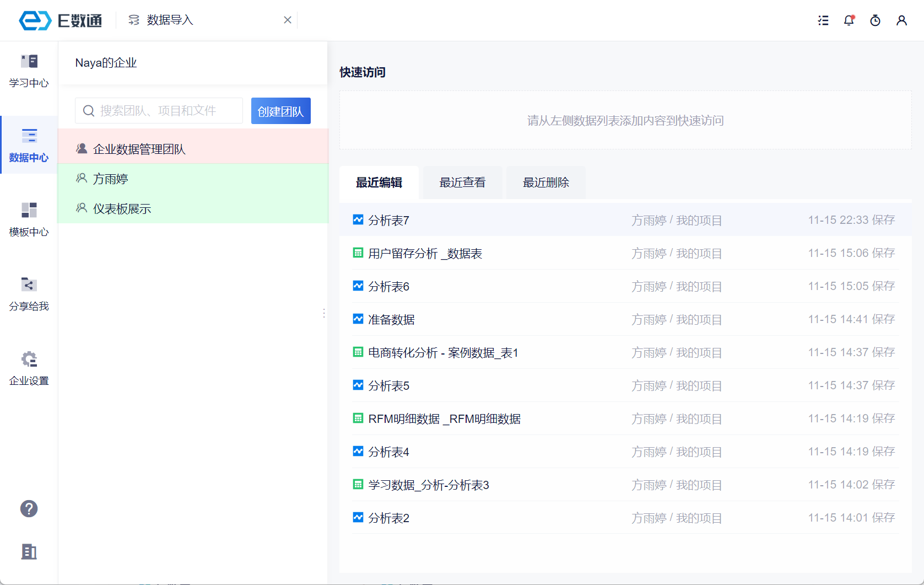The width and height of the screenshot is (924, 585).
Task: Open the 学习中心 sidebar icon
Action: [x=29, y=61]
